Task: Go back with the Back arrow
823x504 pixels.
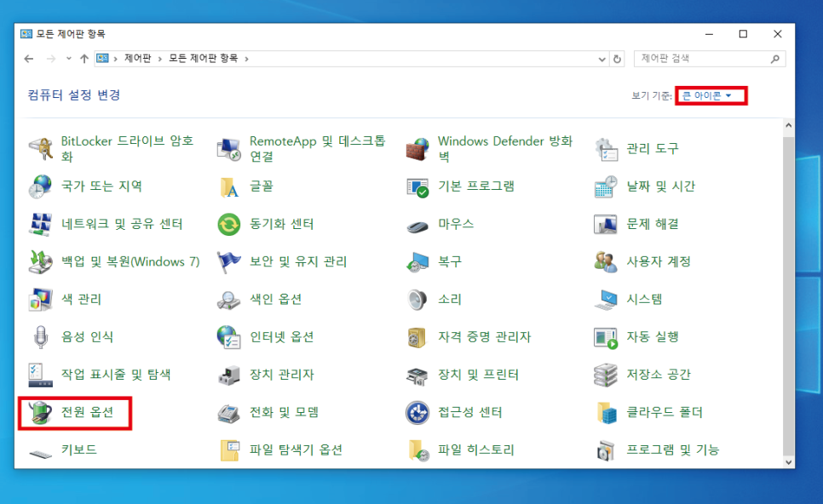Action: (x=29, y=59)
